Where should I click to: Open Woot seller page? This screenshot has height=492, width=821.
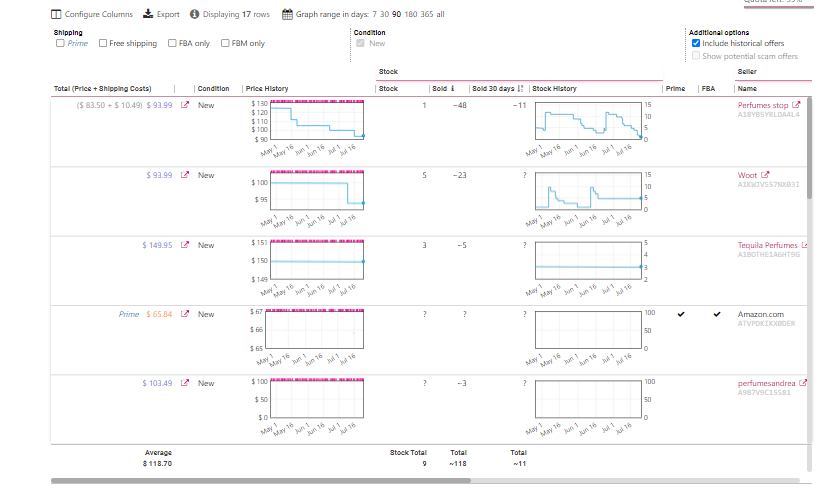(747, 175)
